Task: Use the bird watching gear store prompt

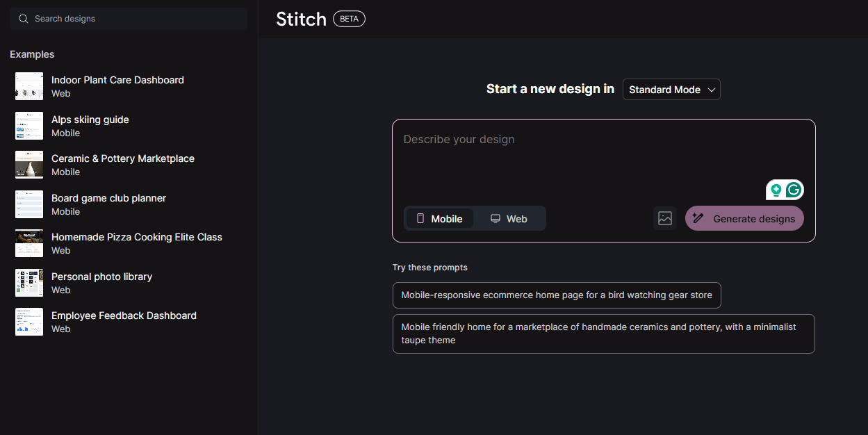Action: coord(557,295)
